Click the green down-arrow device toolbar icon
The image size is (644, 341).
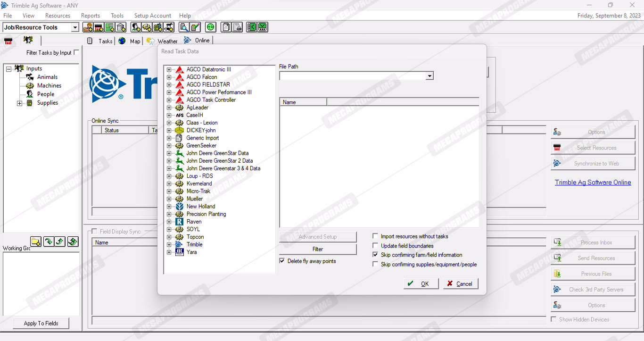pos(263,27)
